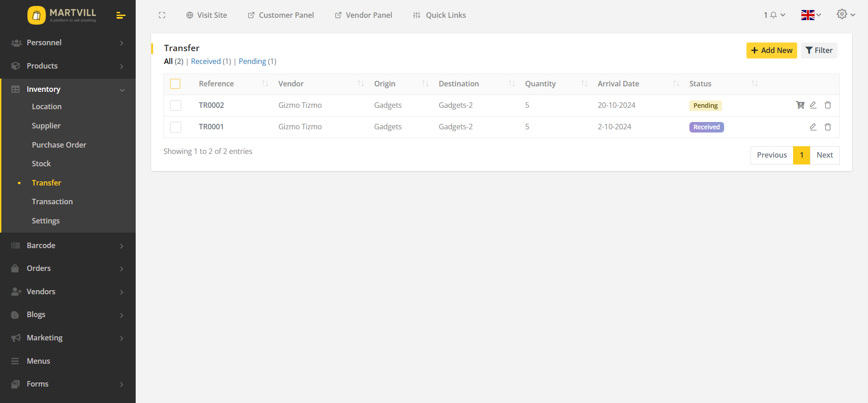Toggle fullscreen mode icon
Viewport: 868px width, 403px height.
162,15
